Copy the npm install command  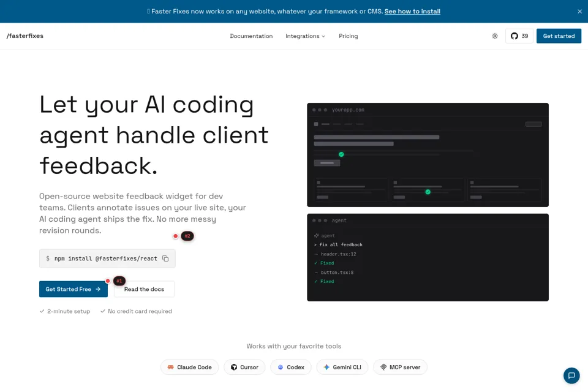pos(165,258)
